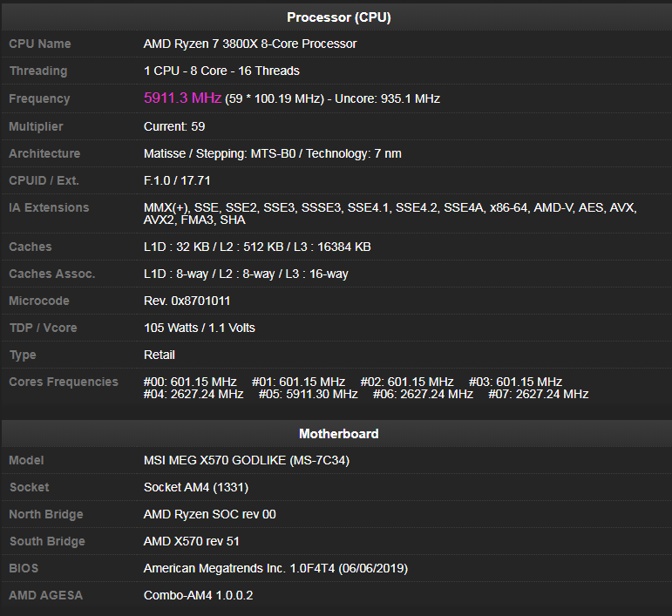Viewport: 672px width, 616px height.
Task: Click the 'Matisse / Stepping: MTS-B0' architecture value
Action: pos(220,153)
